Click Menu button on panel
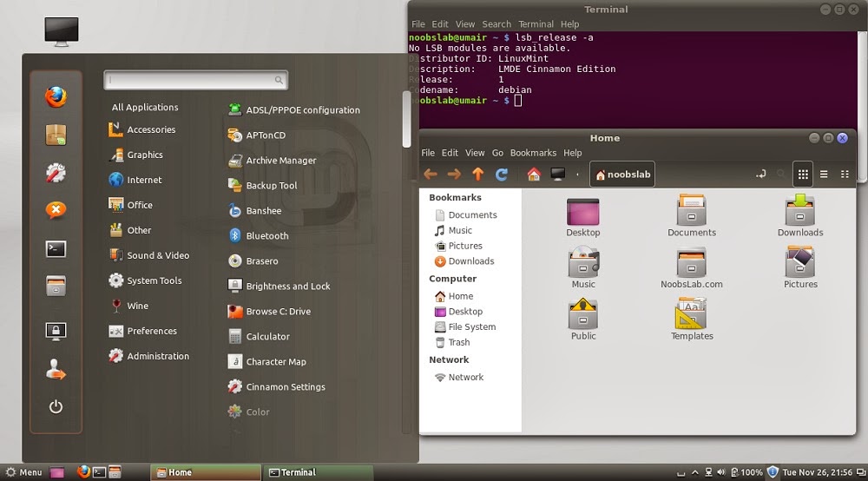Image resolution: width=868 pixels, height=481 pixels. (23, 472)
